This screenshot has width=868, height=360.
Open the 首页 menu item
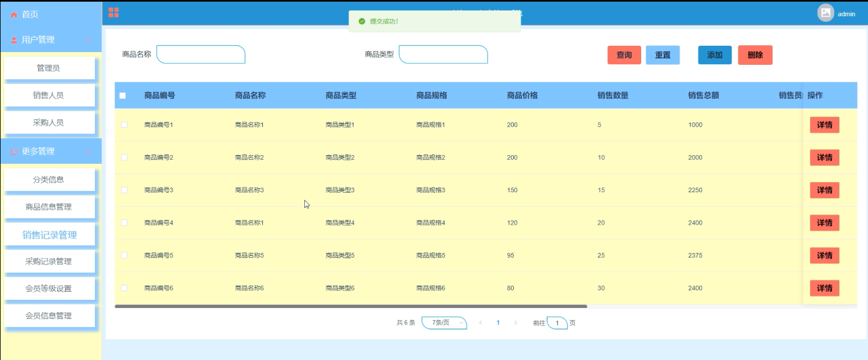tap(51, 14)
